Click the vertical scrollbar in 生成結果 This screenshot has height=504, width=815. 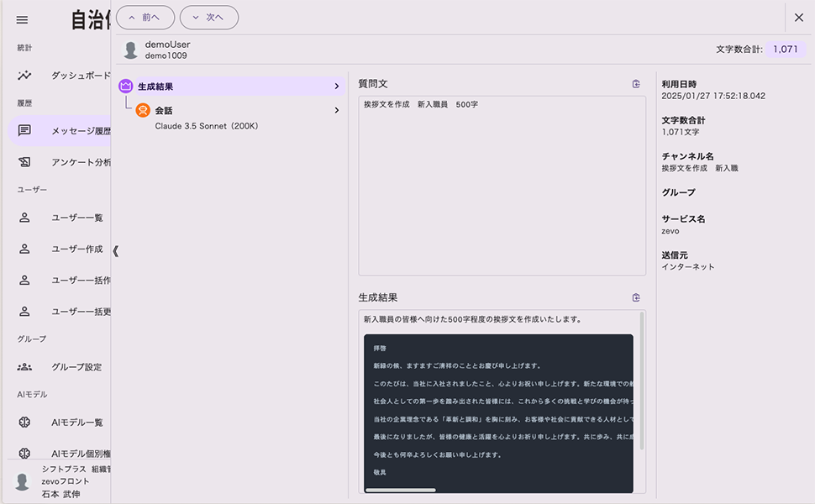(x=642, y=381)
